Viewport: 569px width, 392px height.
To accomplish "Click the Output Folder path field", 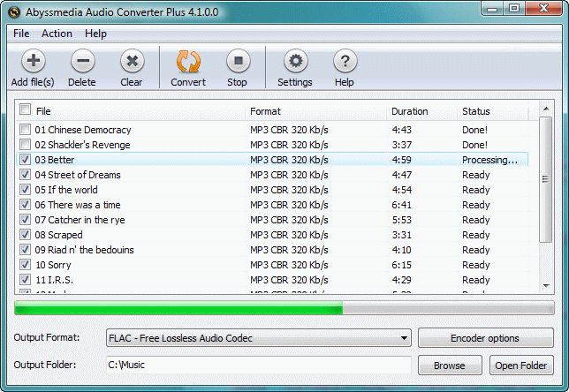I will (258, 365).
